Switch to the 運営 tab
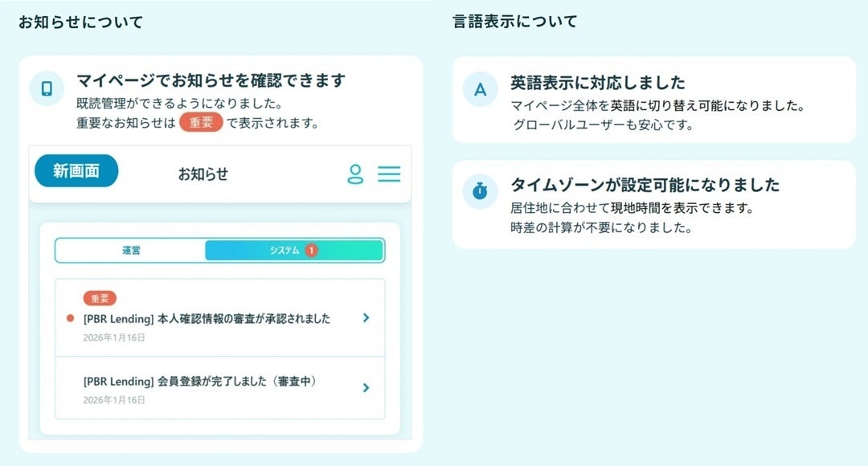 [x=131, y=250]
